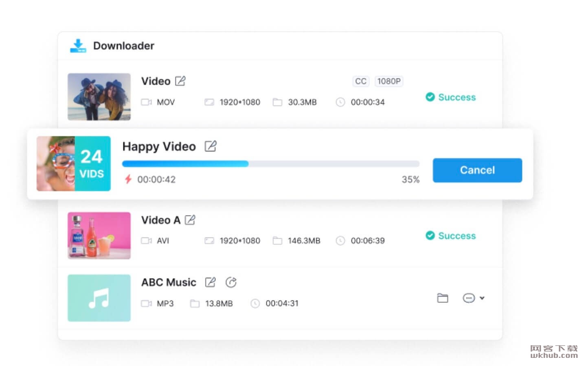Open folder for ABC Music

click(x=443, y=298)
